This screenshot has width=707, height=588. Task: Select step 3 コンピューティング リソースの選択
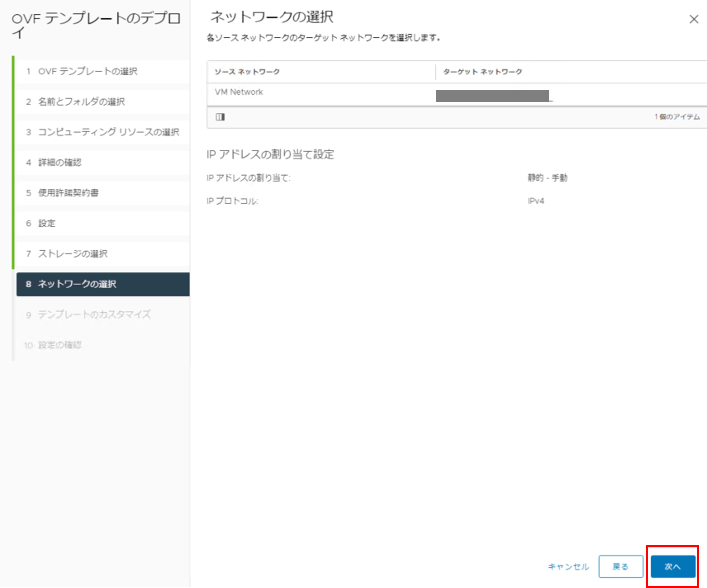point(108,132)
